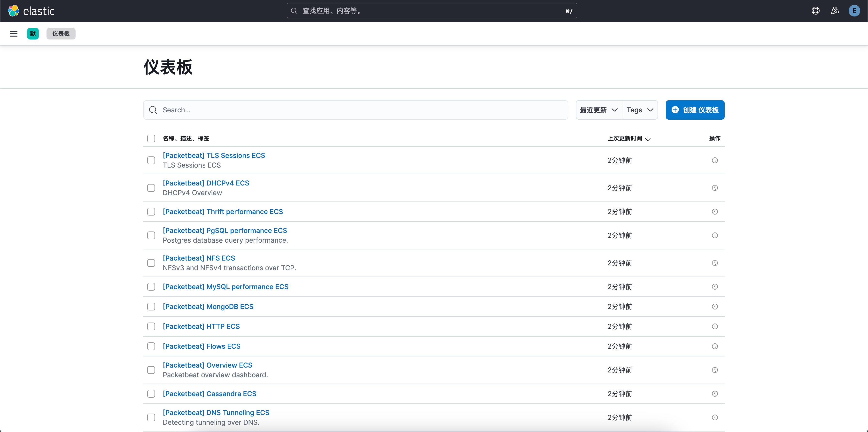Select the Overview ECS row checkbox
Image resolution: width=868 pixels, height=432 pixels.
point(151,370)
